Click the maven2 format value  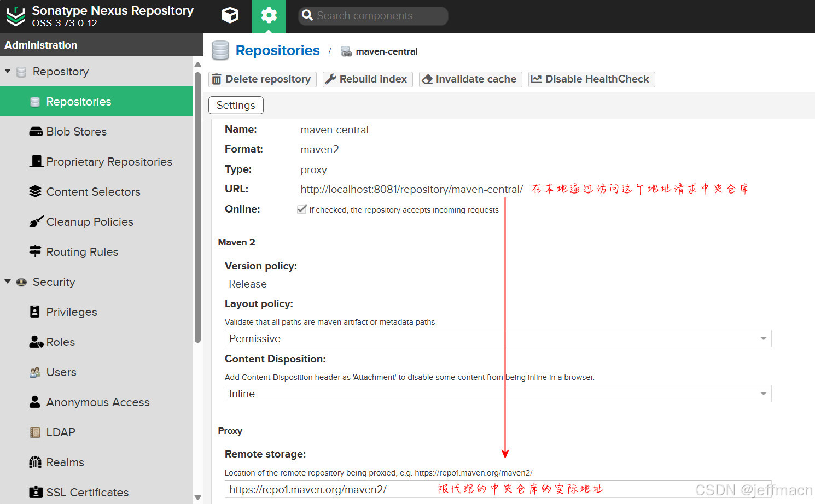click(320, 149)
